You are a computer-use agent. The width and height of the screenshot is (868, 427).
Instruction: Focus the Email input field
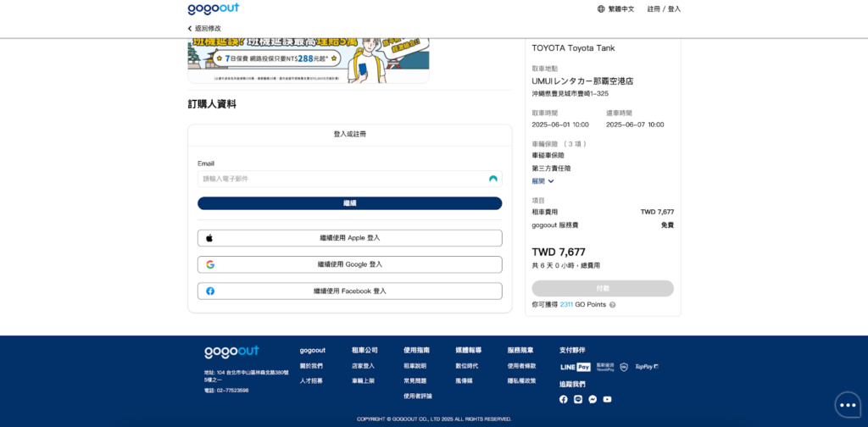click(350, 179)
